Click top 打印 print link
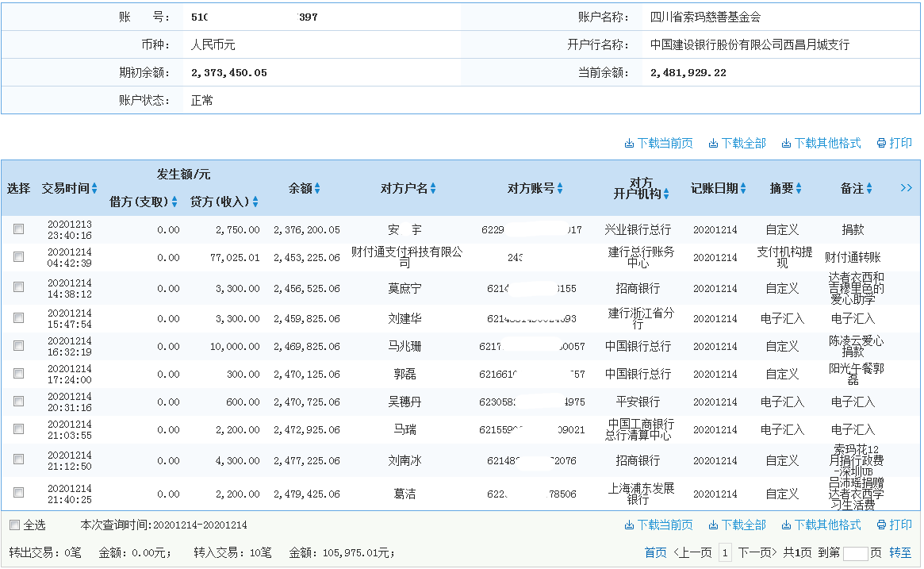Screen dimensions: 924x569 (x=895, y=144)
